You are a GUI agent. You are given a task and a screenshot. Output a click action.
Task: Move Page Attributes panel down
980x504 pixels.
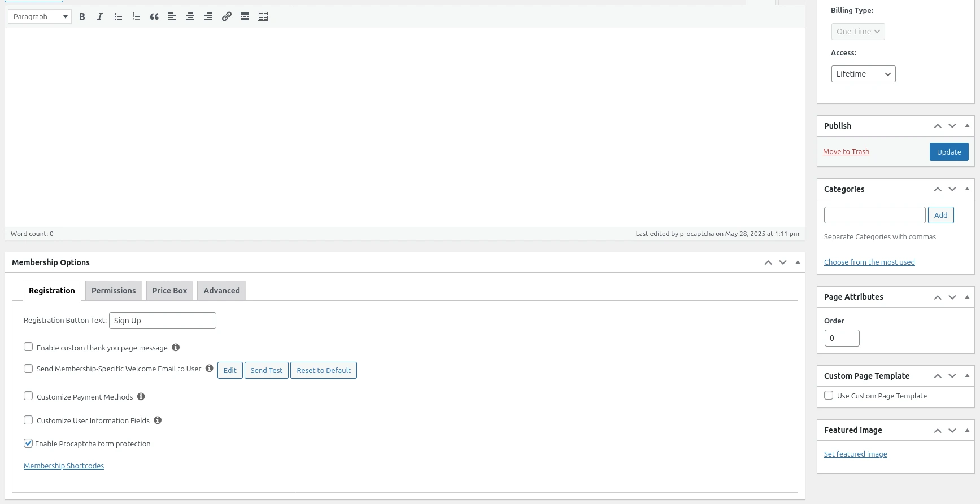pyautogui.click(x=952, y=297)
